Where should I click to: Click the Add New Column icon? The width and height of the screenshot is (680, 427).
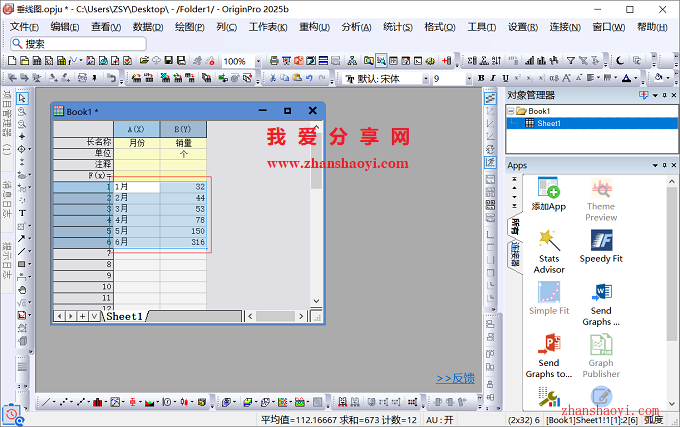(x=447, y=61)
